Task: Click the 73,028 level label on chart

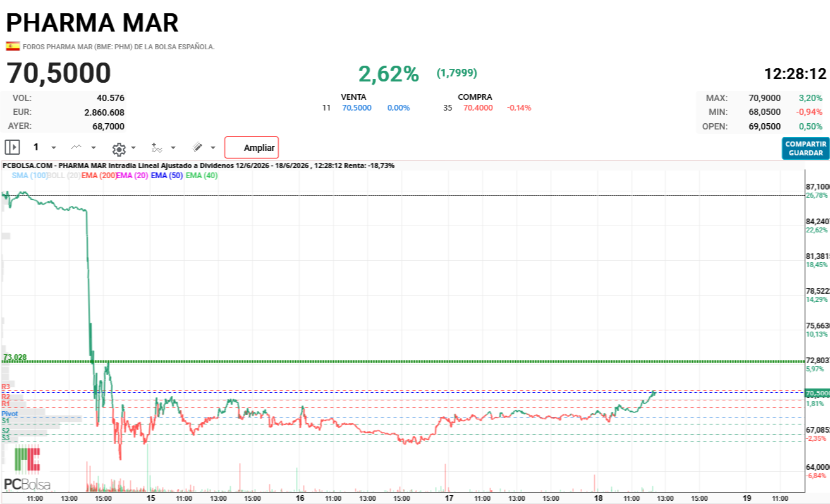Action: pos(15,357)
